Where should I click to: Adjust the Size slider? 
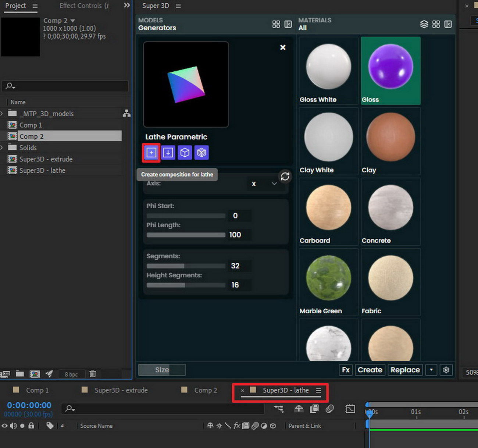coord(162,370)
